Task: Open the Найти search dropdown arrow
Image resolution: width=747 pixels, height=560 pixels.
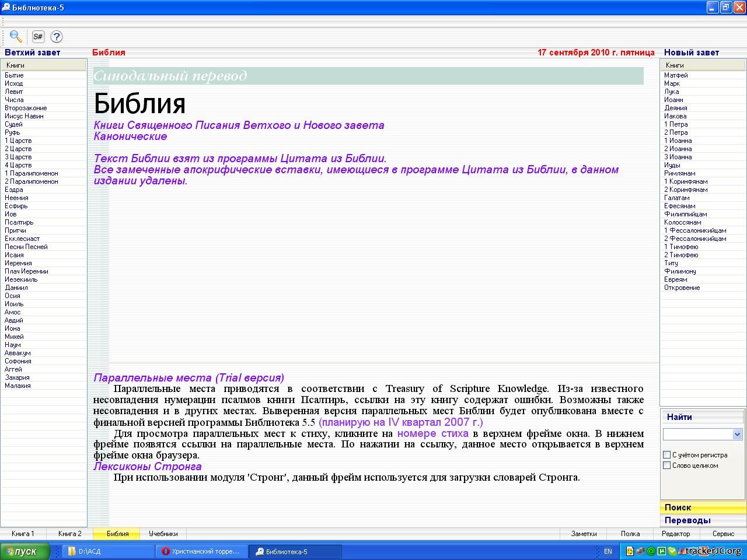Action: coord(737,435)
